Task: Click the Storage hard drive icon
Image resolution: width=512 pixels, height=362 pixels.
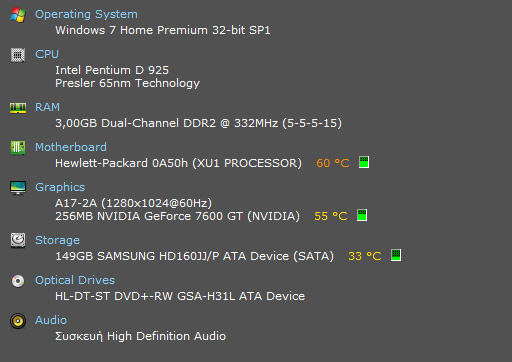Action: pos(18,241)
